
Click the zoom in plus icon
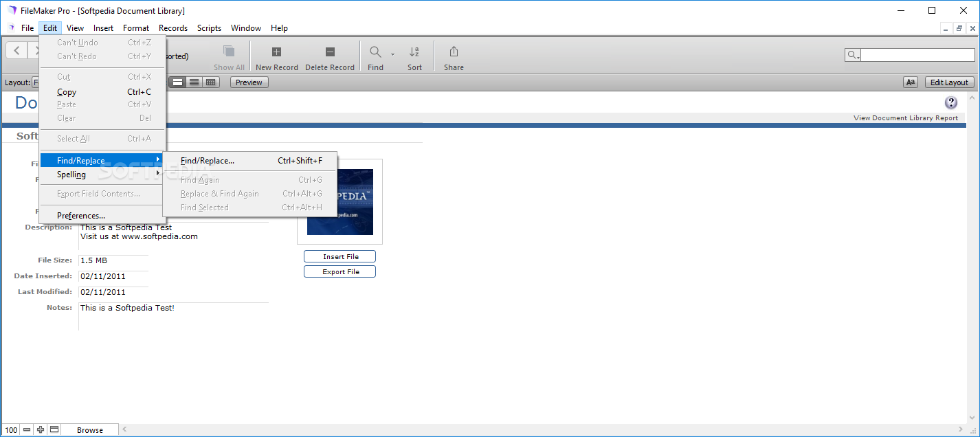point(41,429)
